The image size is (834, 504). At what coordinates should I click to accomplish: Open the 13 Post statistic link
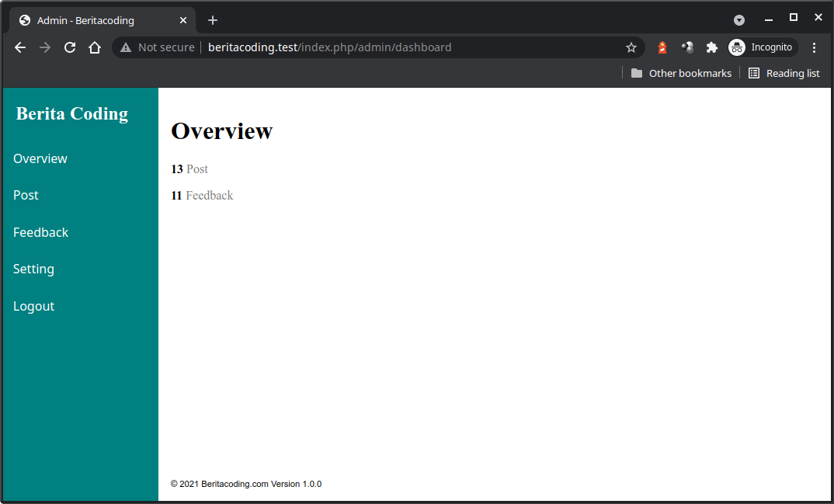(189, 169)
